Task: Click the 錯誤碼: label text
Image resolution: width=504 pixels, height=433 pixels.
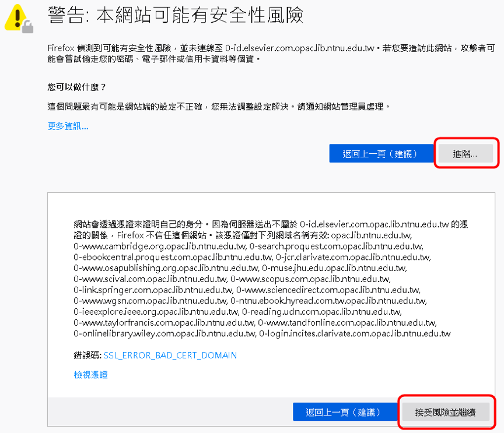Action: 87,355
